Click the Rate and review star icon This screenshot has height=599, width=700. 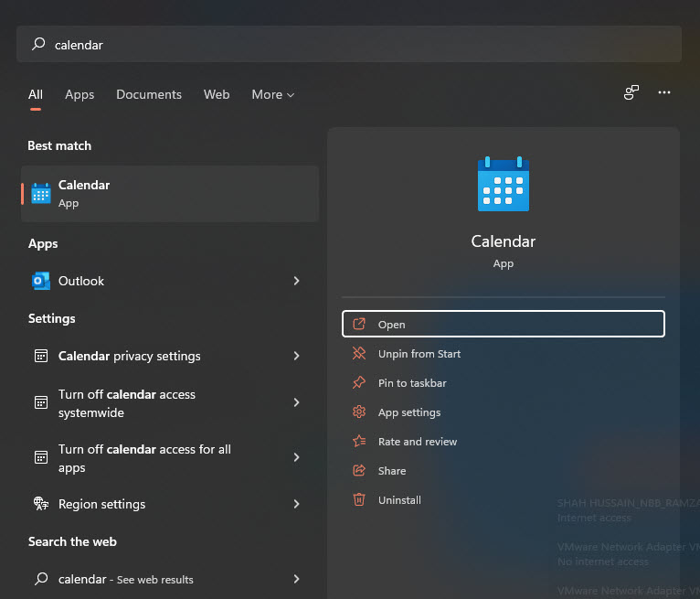pyautogui.click(x=359, y=442)
